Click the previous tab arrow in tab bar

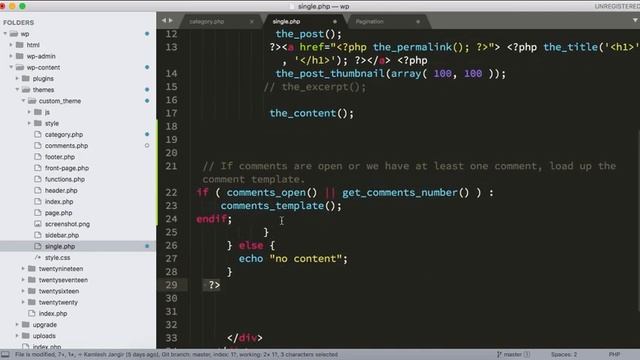click(x=163, y=20)
